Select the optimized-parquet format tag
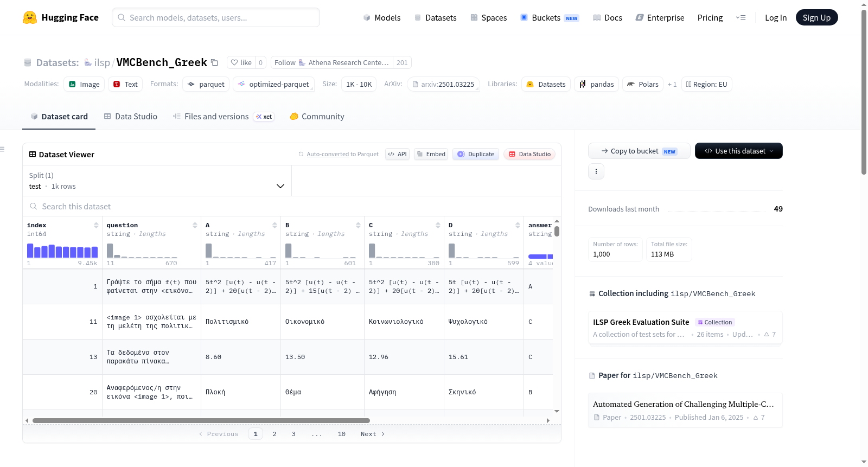This screenshot has width=868, height=467. pos(273,84)
